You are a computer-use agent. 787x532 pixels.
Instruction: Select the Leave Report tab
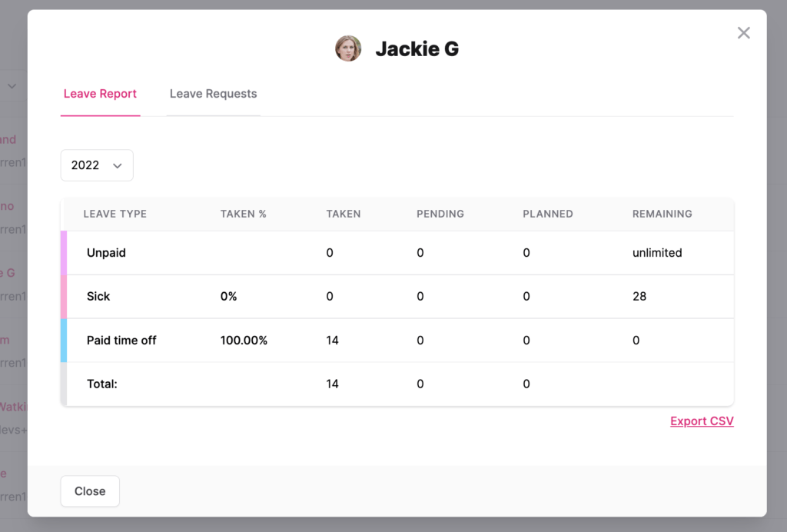pos(100,93)
